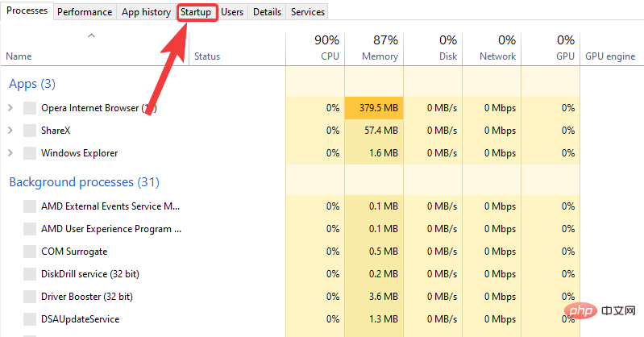The width and height of the screenshot is (644, 337).
Task: Click the COM Surrogate process icon
Action: [30, 252]
